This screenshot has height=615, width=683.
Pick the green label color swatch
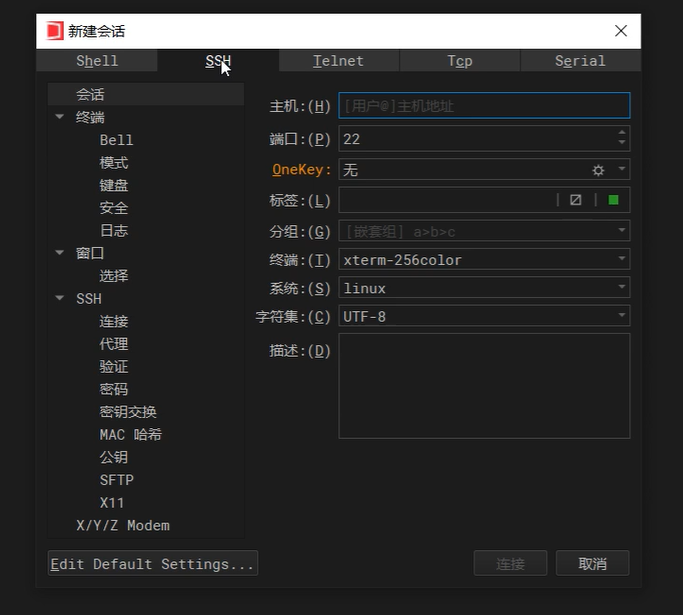(x=613, y=200)
